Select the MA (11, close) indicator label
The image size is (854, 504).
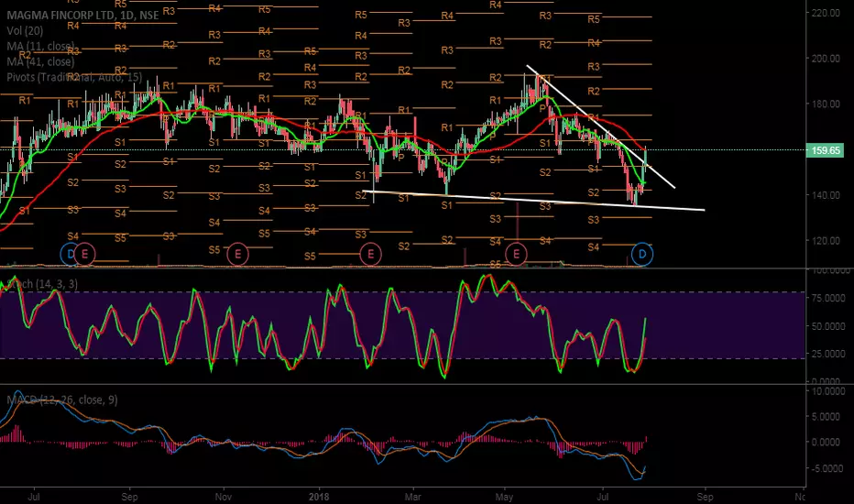(x=40, y=47)
